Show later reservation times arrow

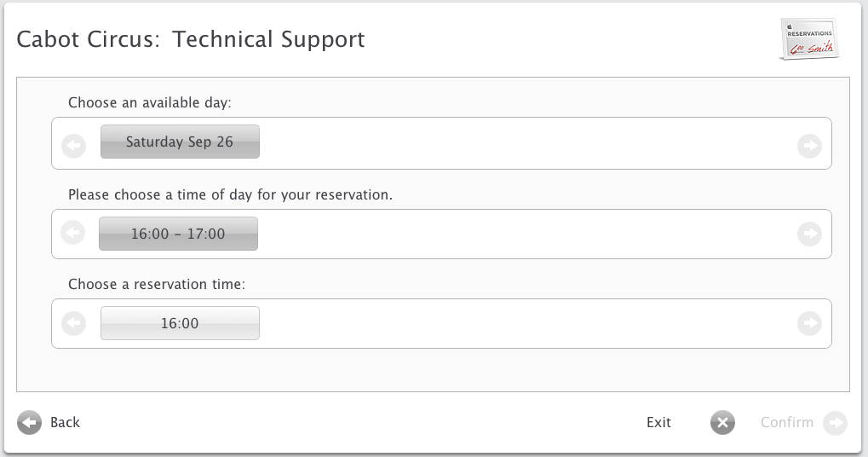pos(809,323)
